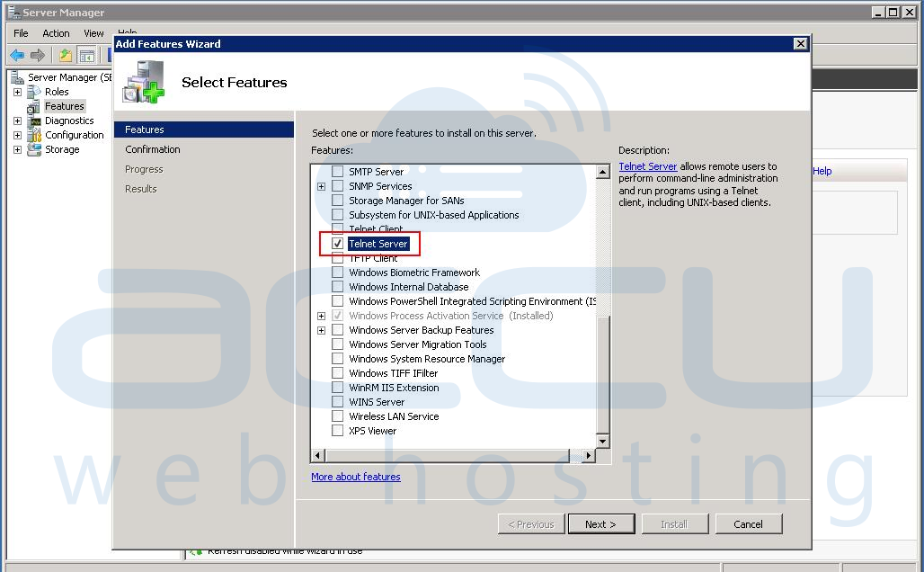Select the Results wizard step
The height and width of the screenshot is (572, 924).
coord(141,189)
